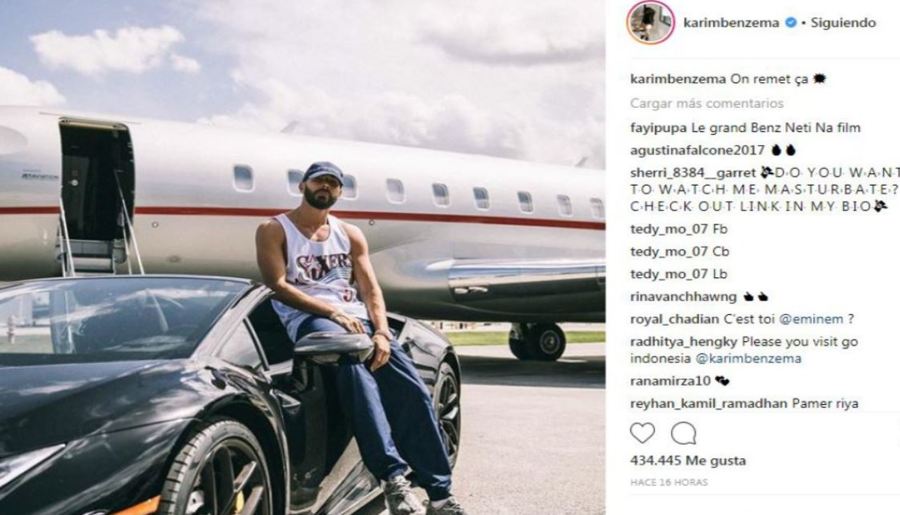Open the karimbenzema username in the header
The image size is (900, 515).
point(731,23)
